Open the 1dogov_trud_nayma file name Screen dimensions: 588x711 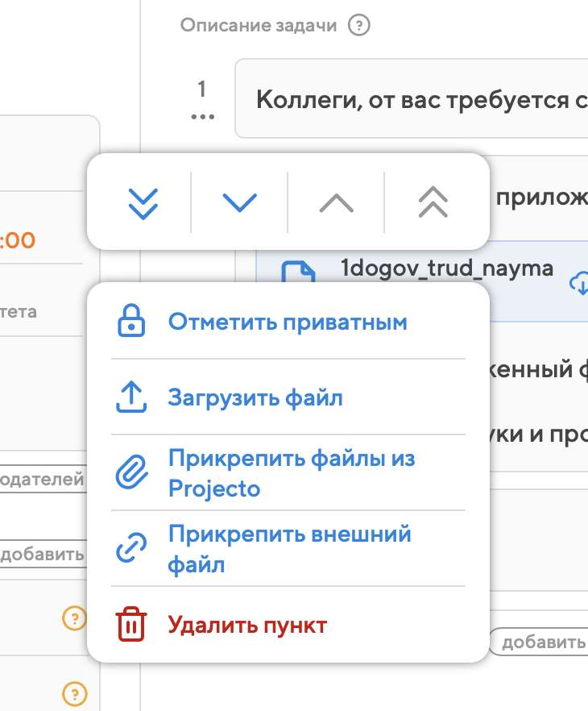point(447,268)
